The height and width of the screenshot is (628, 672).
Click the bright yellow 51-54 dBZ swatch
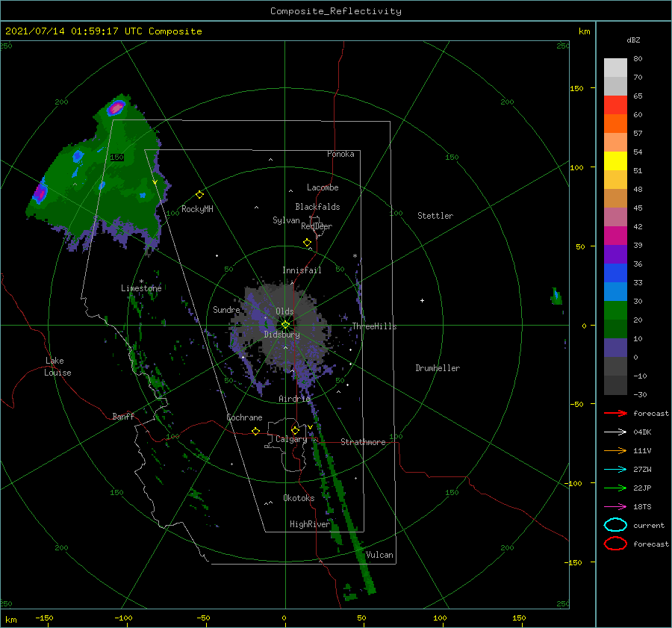615,161
